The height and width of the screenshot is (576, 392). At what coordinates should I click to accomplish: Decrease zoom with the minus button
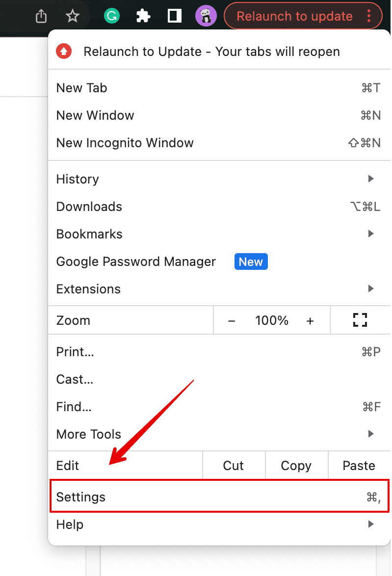point(232,321)
